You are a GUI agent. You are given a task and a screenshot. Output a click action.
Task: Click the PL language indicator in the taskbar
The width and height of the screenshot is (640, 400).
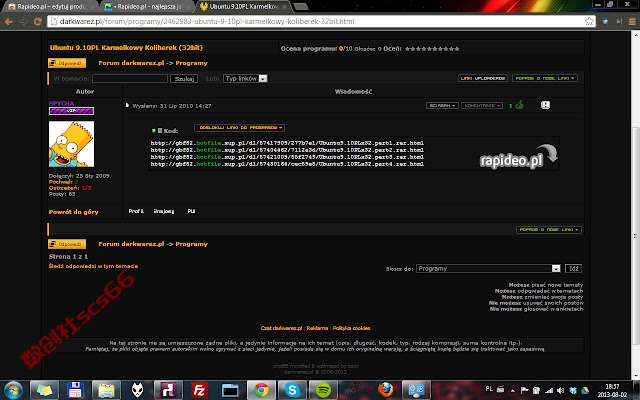(x=489, y=389)
